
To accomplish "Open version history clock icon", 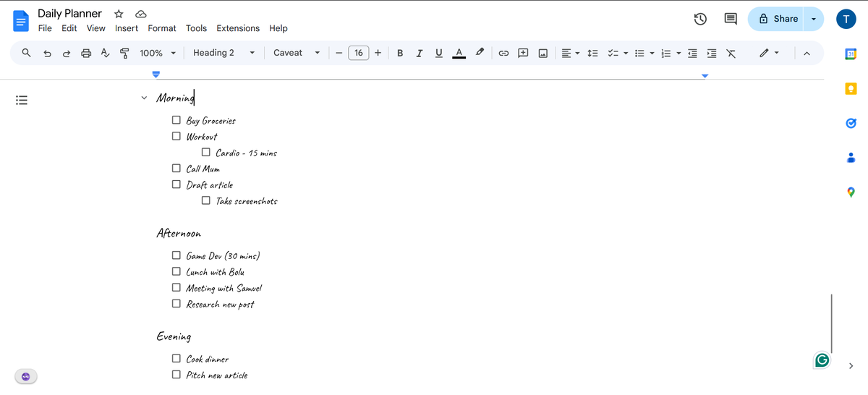I will point(700,20).
